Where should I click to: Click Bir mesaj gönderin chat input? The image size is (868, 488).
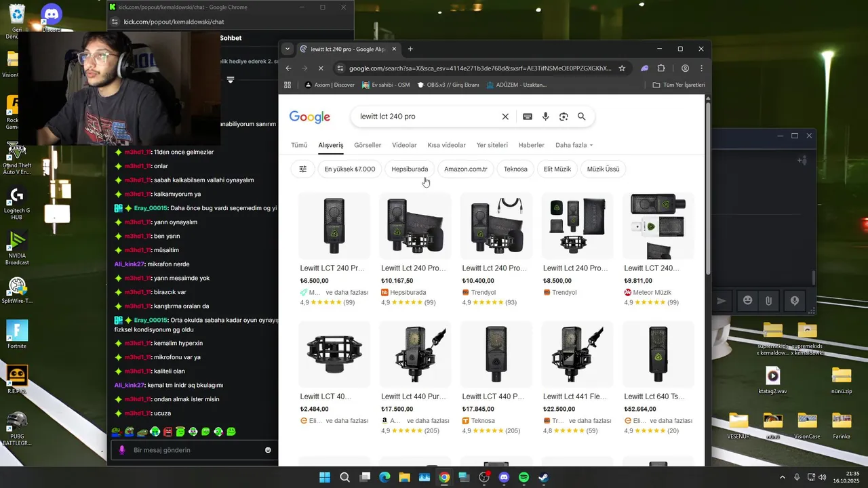[193, 450]
